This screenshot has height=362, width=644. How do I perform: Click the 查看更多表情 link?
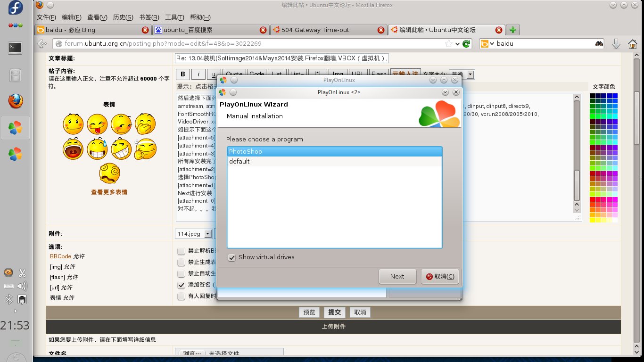109,192
